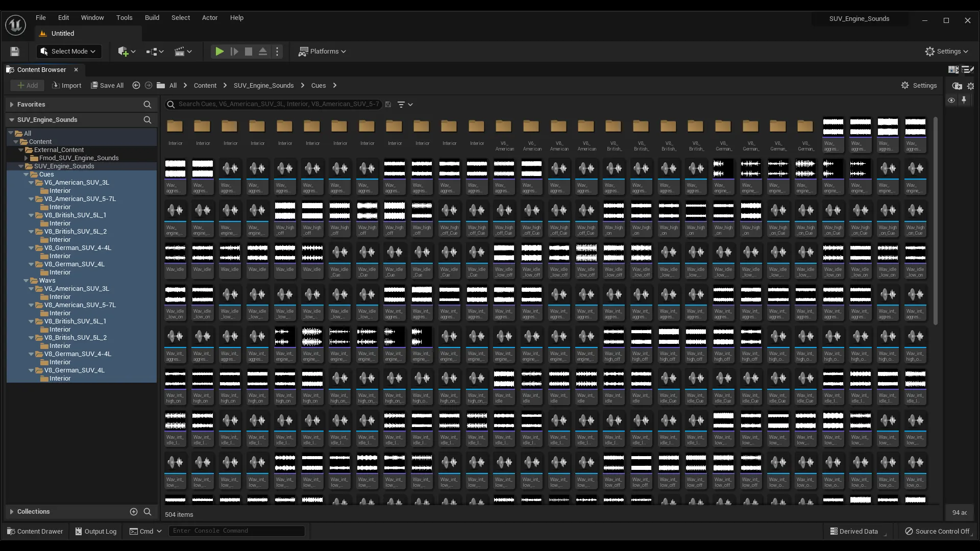Click the Unreal Engine logo icon

click(15, 25)
